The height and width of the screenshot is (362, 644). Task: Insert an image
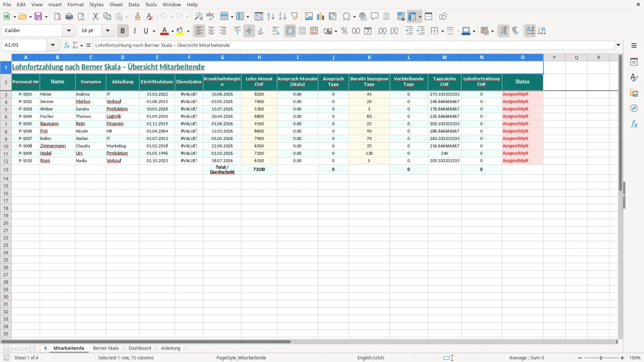tap(309, 17)
